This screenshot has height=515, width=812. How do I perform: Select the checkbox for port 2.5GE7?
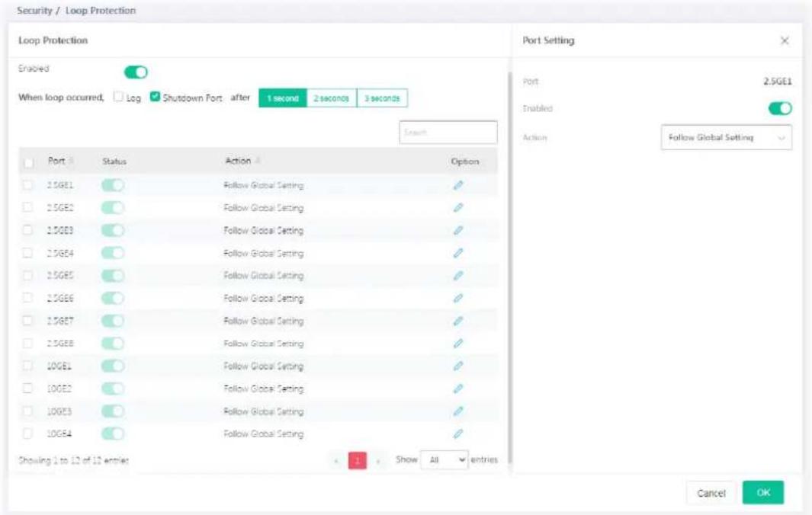click(27, 321)
